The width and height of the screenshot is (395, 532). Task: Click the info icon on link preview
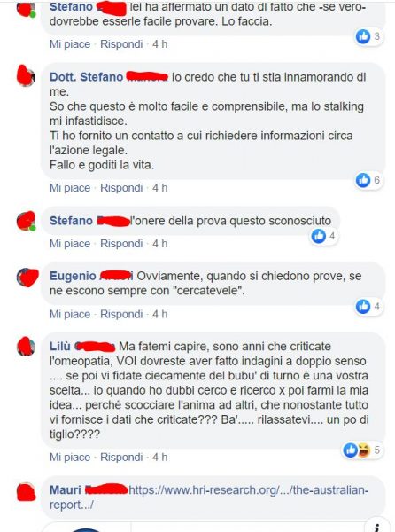tap(379, 526)
